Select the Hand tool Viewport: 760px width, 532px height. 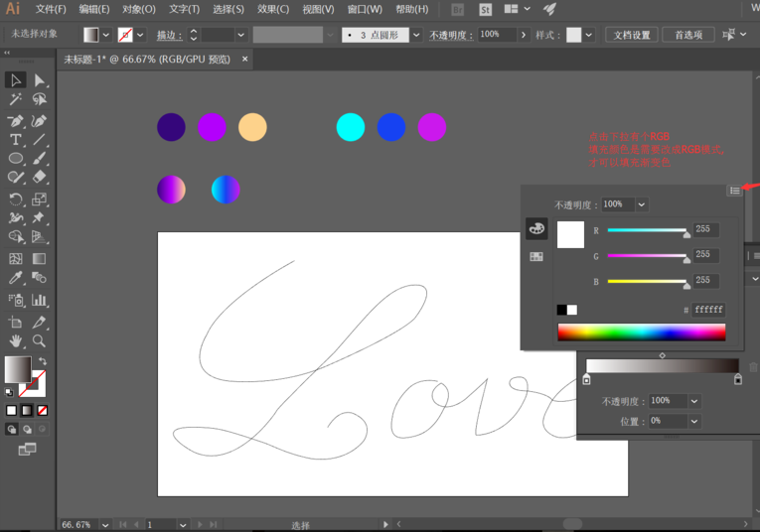click(16, 340)
